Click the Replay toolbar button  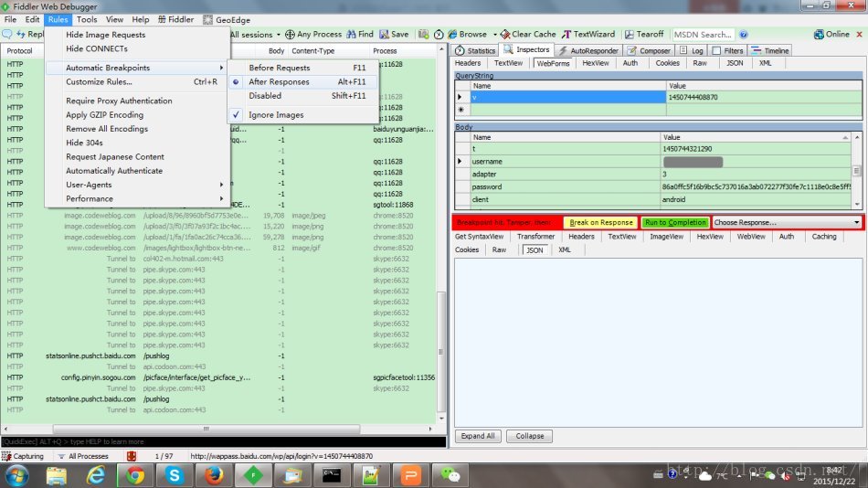coord(30,35)
